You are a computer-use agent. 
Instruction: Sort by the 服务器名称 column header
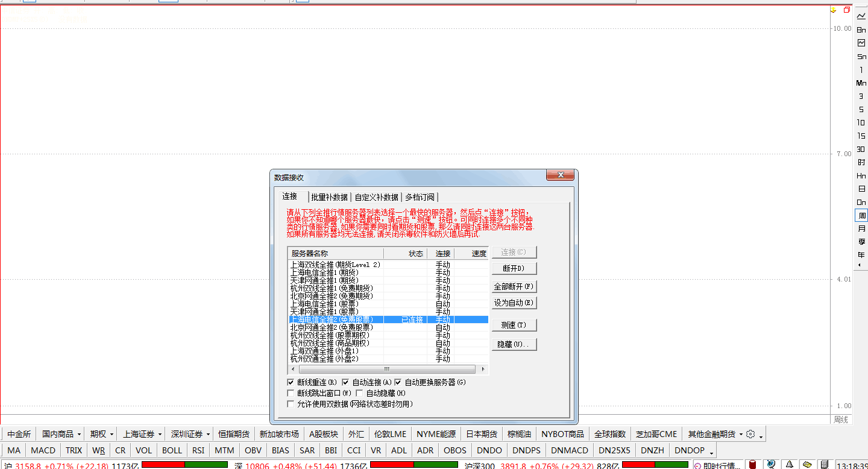point(336,253)
